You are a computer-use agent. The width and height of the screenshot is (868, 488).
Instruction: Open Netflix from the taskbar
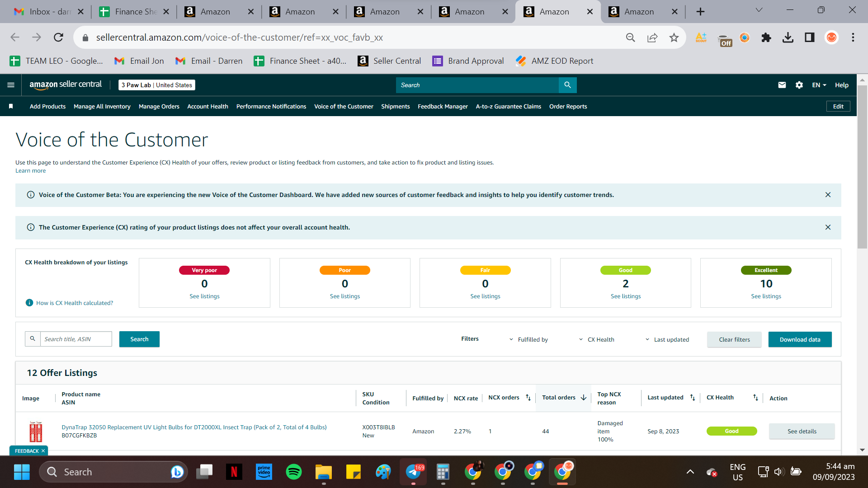coord(234,472)
